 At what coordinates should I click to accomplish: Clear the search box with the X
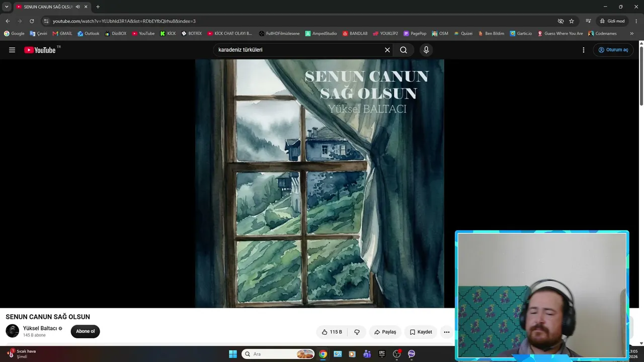click(x=387, y=50)
